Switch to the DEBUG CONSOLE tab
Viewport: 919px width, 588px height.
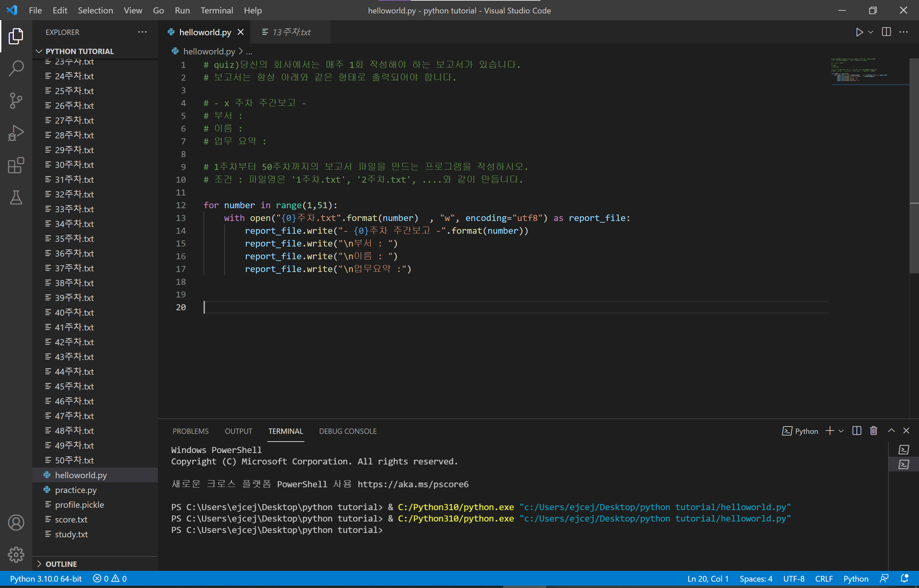point(347,431)
